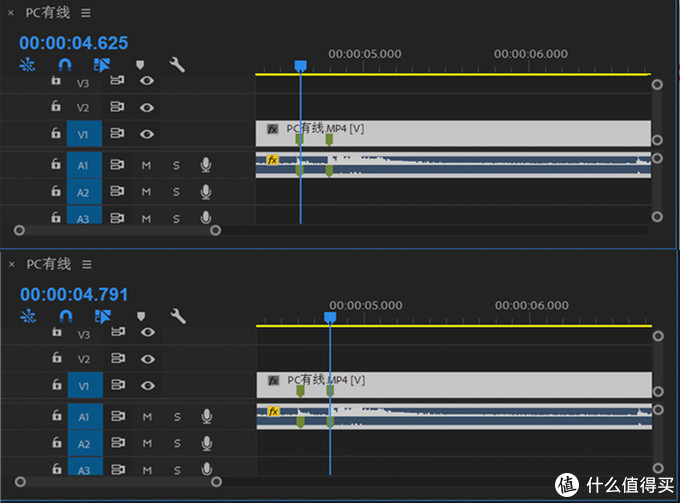Enable voice-over record on A2 bottom panel
This screenshot has width=680, height=503.
click(x=207, y=443)
